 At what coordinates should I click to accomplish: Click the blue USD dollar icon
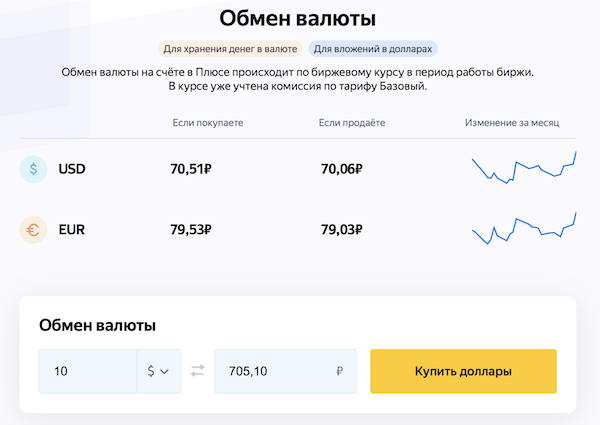point(33,169)
